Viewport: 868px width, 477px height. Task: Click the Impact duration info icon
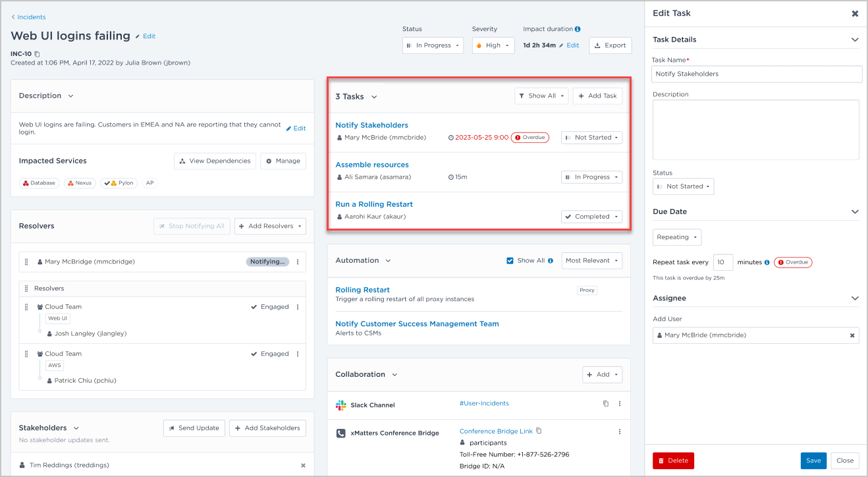coord(578,29)
